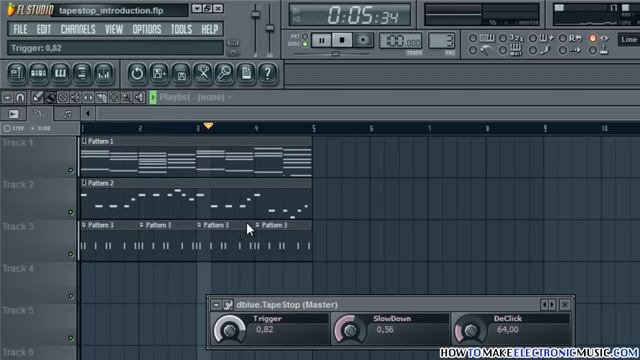Open the Line snap selector dropdown
Viewport: 640px width, 360px height.
click(629, 40)
